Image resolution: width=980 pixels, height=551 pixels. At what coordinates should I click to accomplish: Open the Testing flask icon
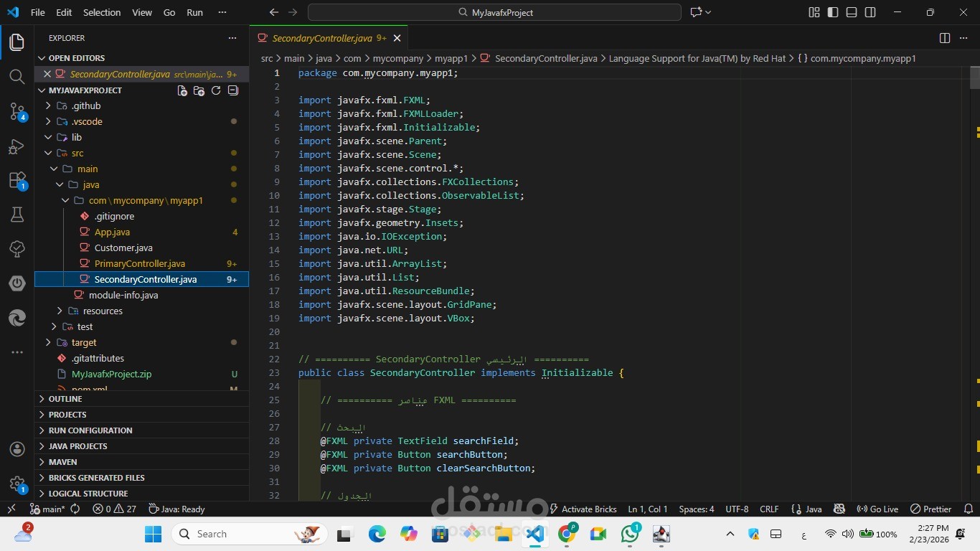[x=17, y=214]
